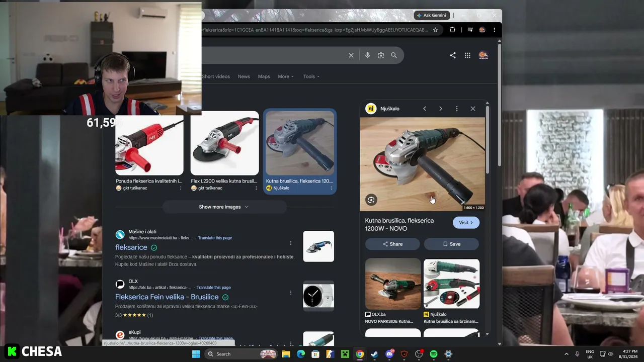
Task: Open the Tools dropdown
Action: pos(311,76)
